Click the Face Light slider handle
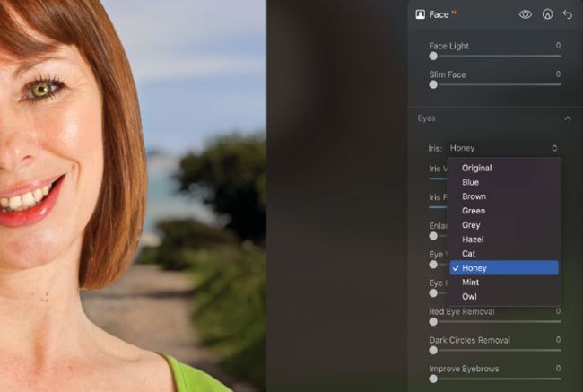Image resolution: width=583 pixels, height=392 pixels. pyautogui.click(x=433, y=56)
